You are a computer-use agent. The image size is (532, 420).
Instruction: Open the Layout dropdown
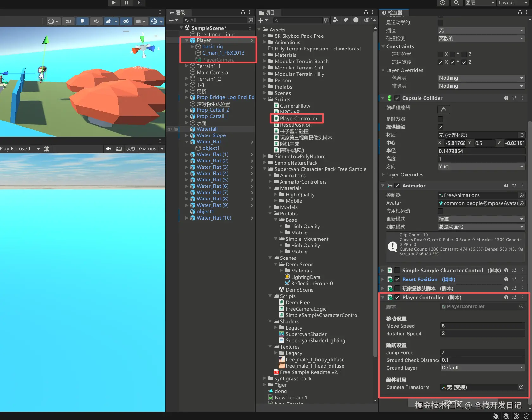(512, 3)
